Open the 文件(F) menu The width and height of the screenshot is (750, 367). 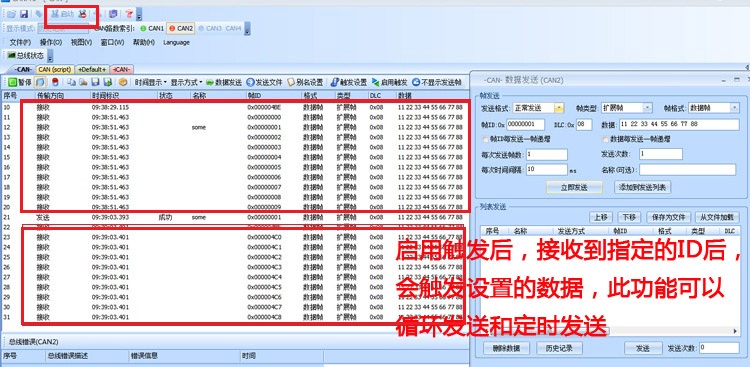point(21,43)
